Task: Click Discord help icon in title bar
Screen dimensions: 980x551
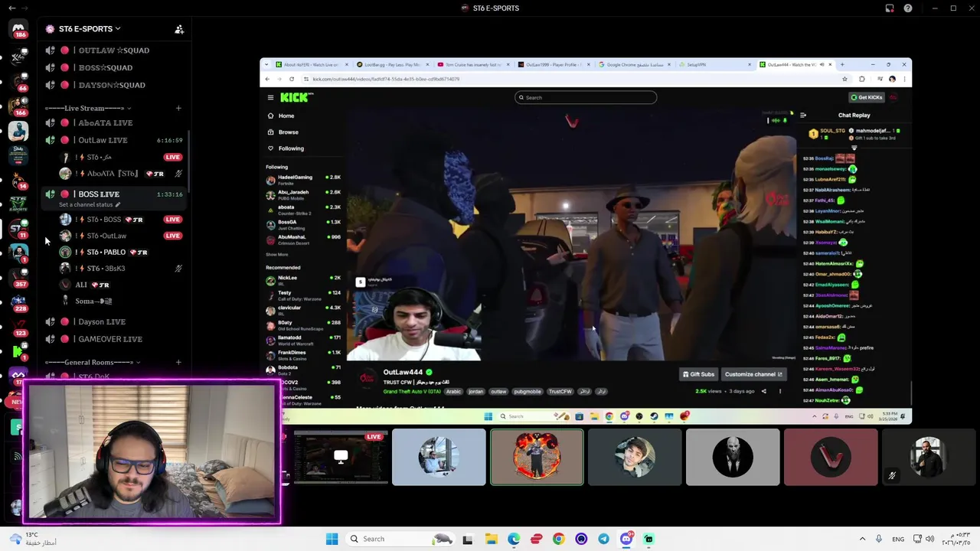Action: (908, 8)
